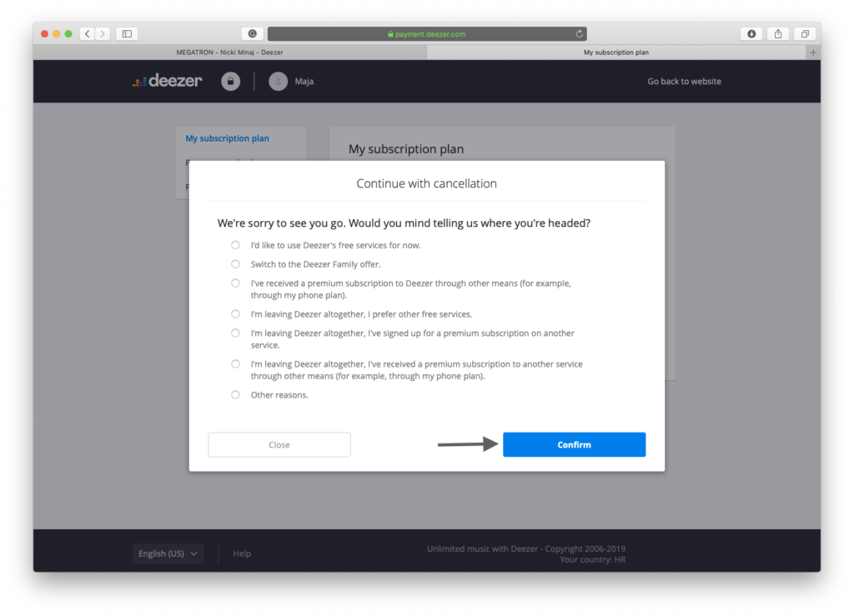Select My subscription plan in sidebar
This screenshot has height=616, width=854.
tap(227, 138)
